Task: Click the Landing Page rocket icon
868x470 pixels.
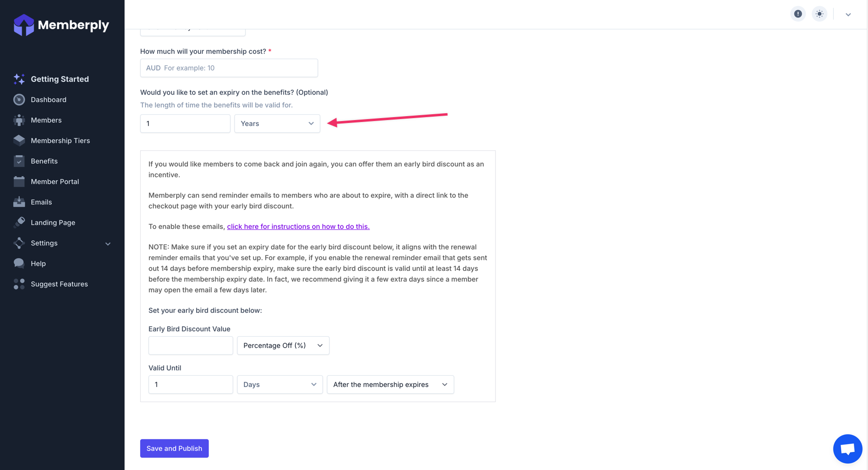Action: pyautogui.click(x=19, y=223)
